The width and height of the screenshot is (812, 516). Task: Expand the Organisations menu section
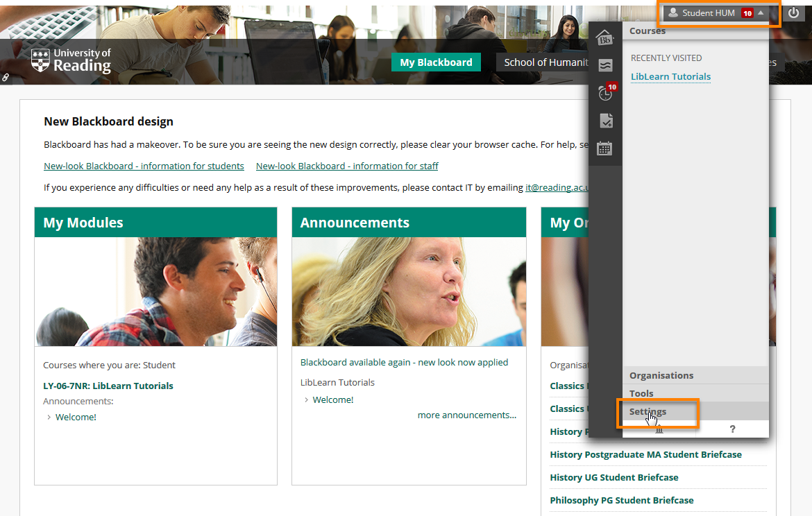coord(661,375)
